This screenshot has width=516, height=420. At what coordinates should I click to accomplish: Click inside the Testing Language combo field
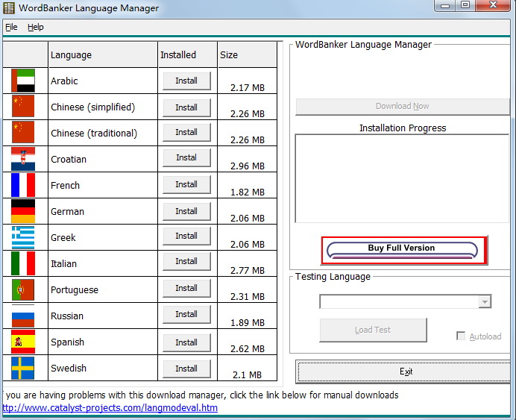coord(399,301)
